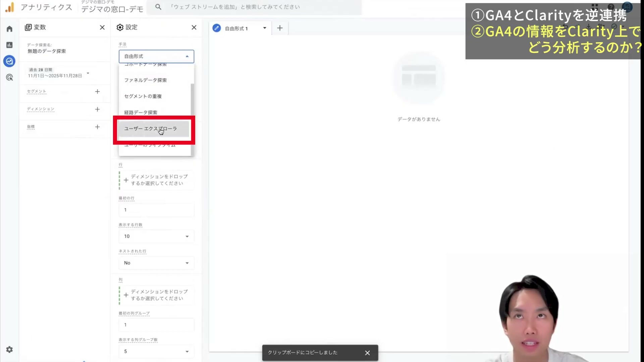Open the 自由形式 1 tab dropdown arrow
The image size is (644, 362).
[265, 28]
